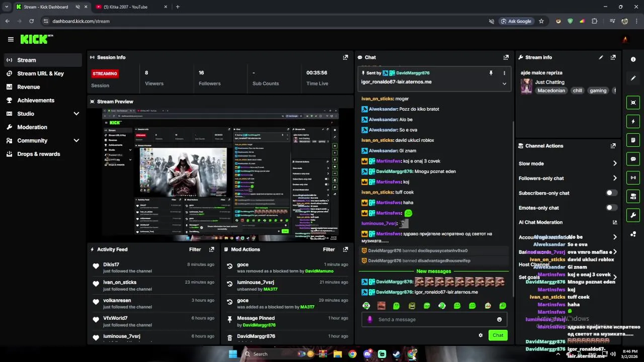Screen dimensions: 644x362
Task: Select the first headset emote in quick bar
Action: point(366,306)
